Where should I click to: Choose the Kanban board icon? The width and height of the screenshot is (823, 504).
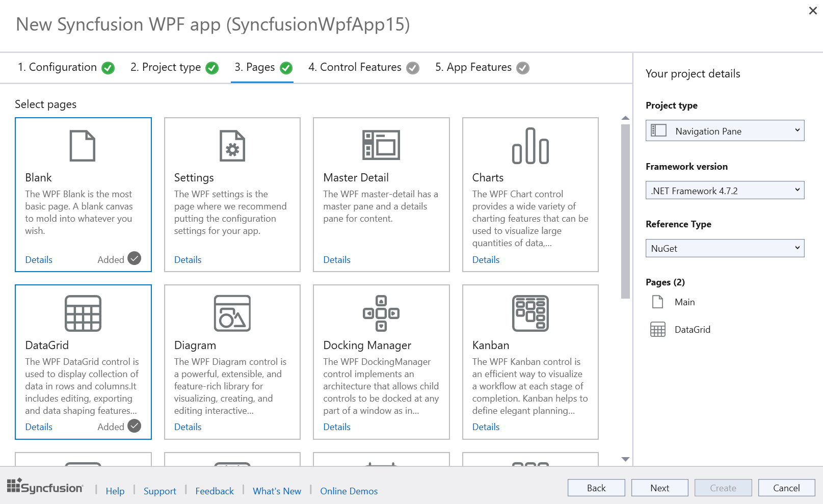tap(530, 313)
